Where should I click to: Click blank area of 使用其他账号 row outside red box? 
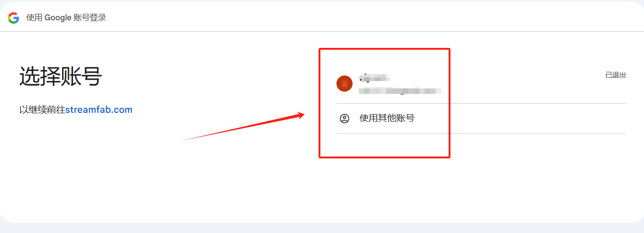click(x=538, y=118)
